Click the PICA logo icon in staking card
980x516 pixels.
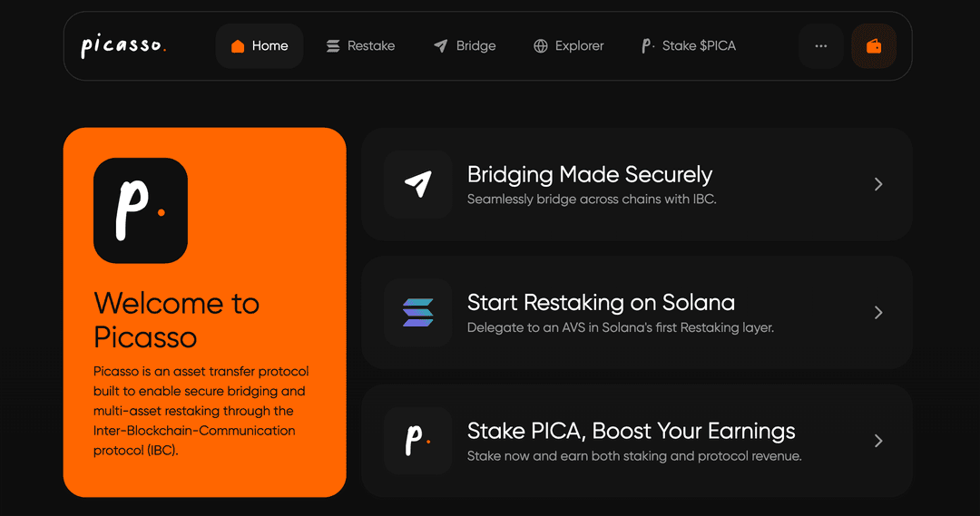pyautogui.click(x=417, y=441)
